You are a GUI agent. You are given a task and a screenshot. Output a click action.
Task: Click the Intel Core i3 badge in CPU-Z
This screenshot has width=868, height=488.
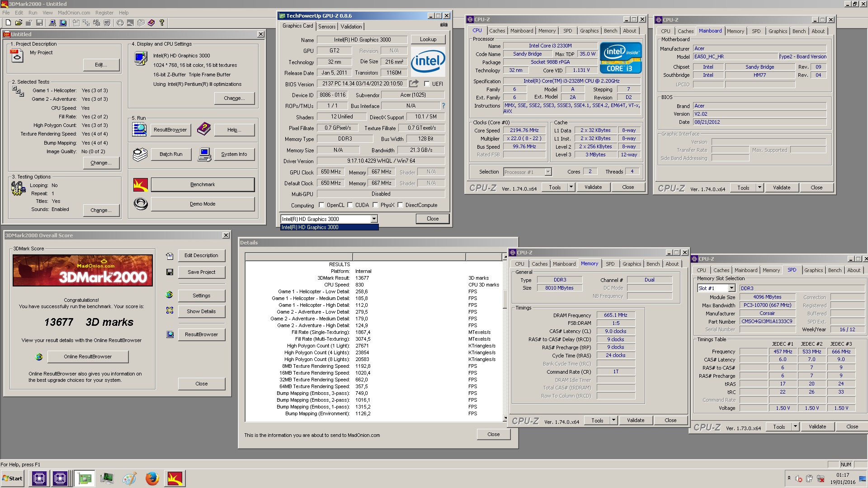(x=621, y=58)
